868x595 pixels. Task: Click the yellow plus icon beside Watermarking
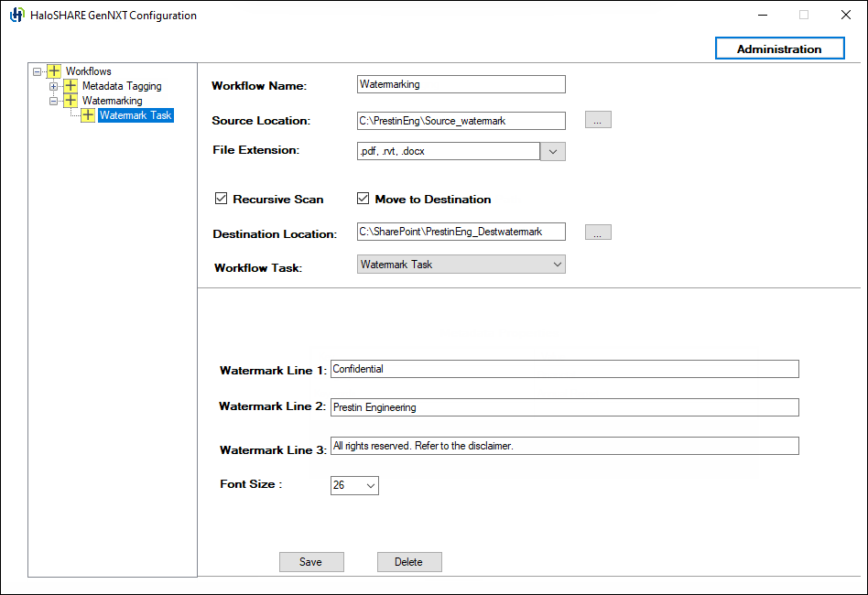pyautogui.click(x=71, y=100)
